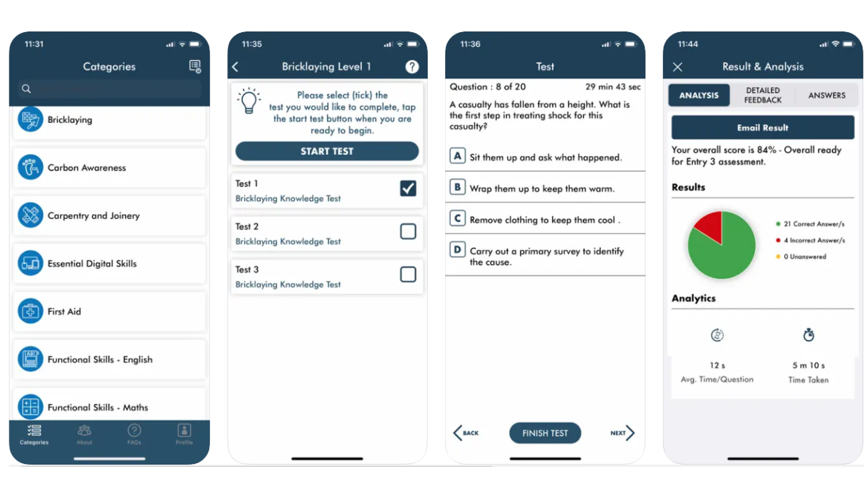868x488 pixels.
Task: Click the Email Result button
Action: (763, 127)
